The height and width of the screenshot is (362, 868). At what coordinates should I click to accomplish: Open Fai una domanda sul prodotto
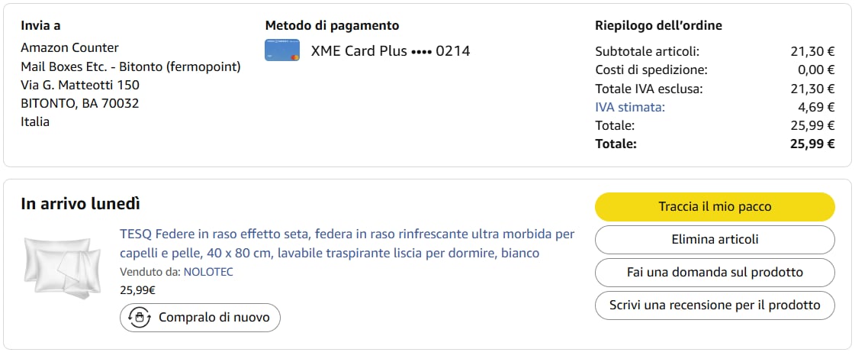tap(715, 273)
